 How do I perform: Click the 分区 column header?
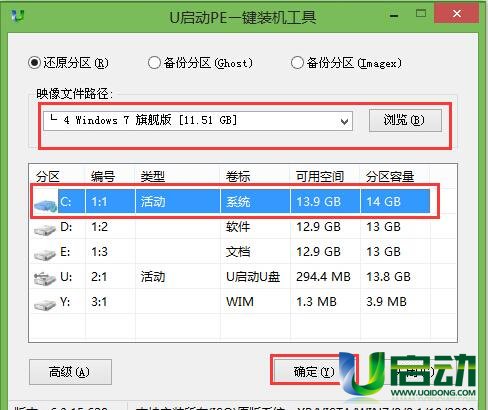(48, 176)
